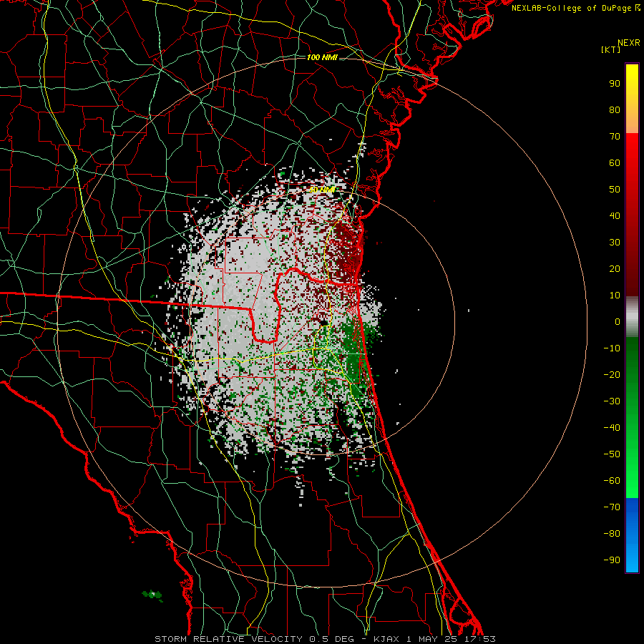The width and height of the screenshot is (644, 644).
Task: Click the 0 value on the velocity scale
Action: tap(618, 321)
